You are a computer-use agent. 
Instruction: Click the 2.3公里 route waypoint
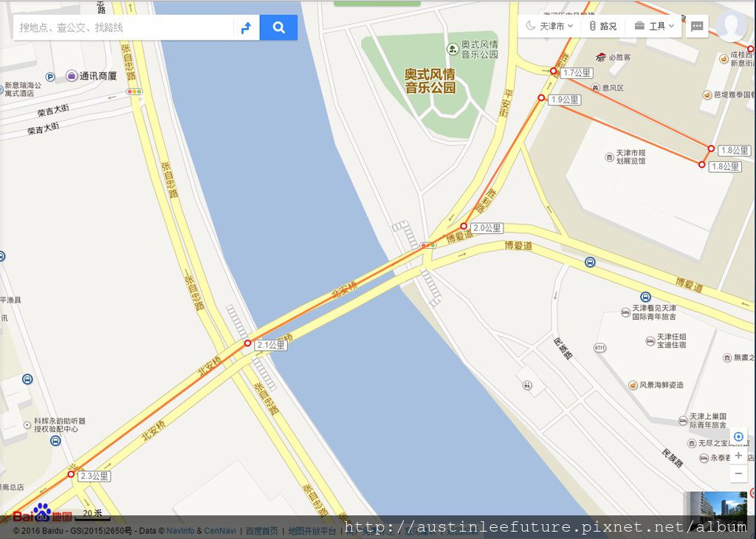coord(71,475)
